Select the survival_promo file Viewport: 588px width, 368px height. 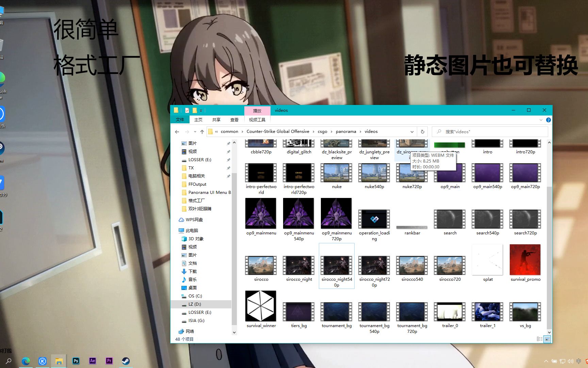click(x=525, y=263)
